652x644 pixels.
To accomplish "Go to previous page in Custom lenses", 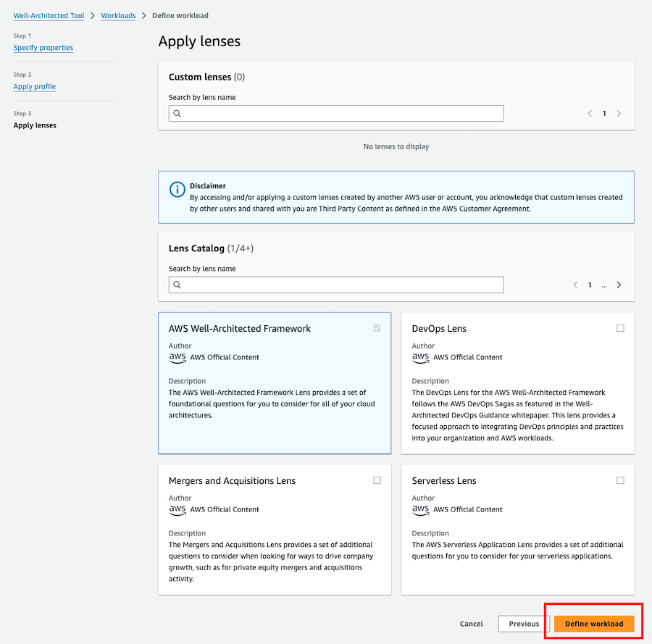I will [590, 114].
